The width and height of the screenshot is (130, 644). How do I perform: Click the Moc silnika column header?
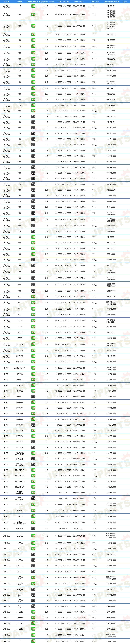point(79,2)
